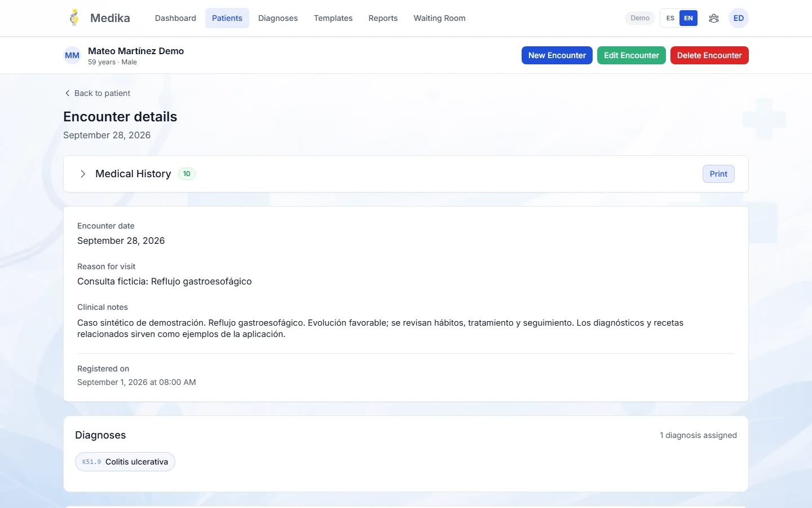This screenshot has height=508, width=812.
Task: Open the users group icon in the header
Action: click(x=714, y=18)
